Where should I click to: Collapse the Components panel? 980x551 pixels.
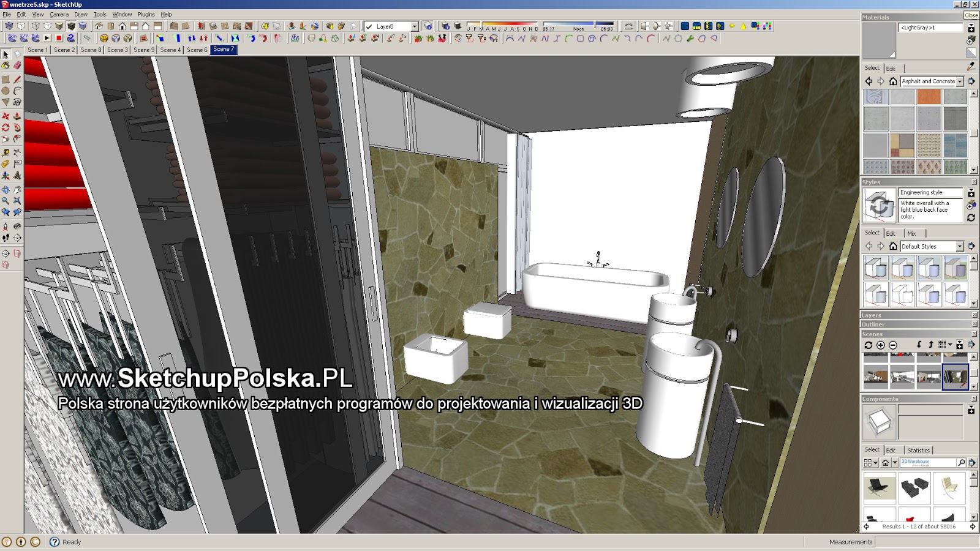(x=918, y=399)
